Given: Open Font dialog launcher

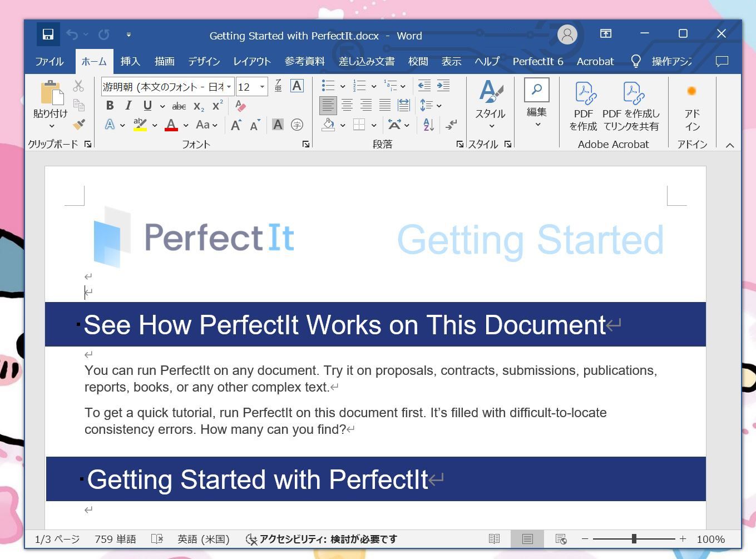Looking at the screenshot, I should coord(305,144).
